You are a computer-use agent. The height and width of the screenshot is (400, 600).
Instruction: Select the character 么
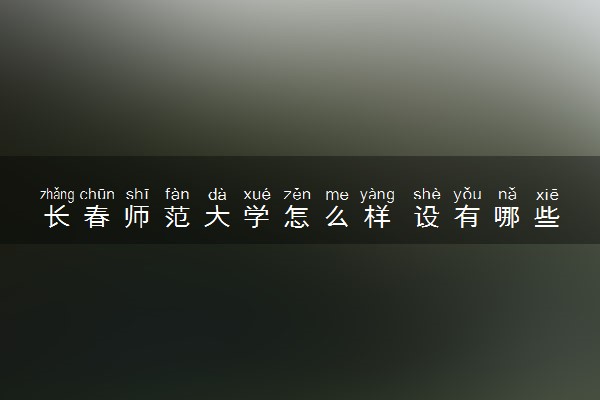pyautogui.click(x=337, y=217)
